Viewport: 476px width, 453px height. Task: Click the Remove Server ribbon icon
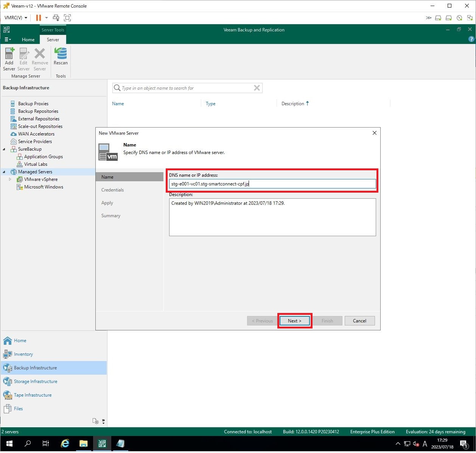coord(40,59)
